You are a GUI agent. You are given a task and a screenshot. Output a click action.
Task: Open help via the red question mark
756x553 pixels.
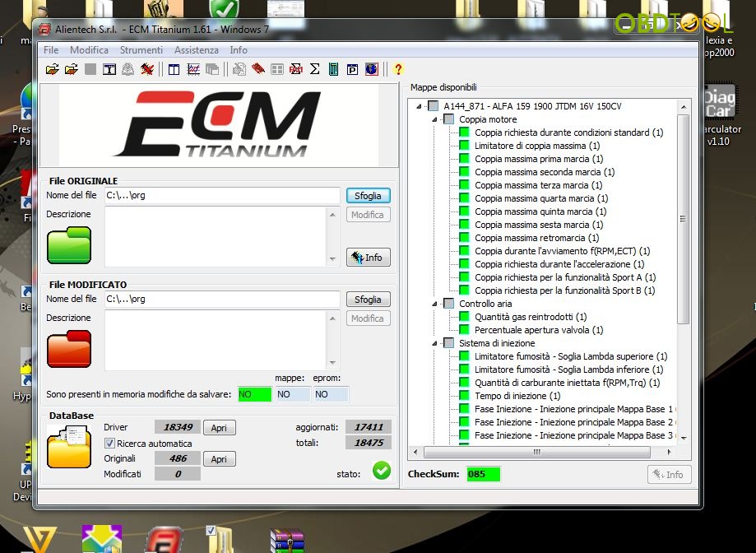tap(398, 69)
